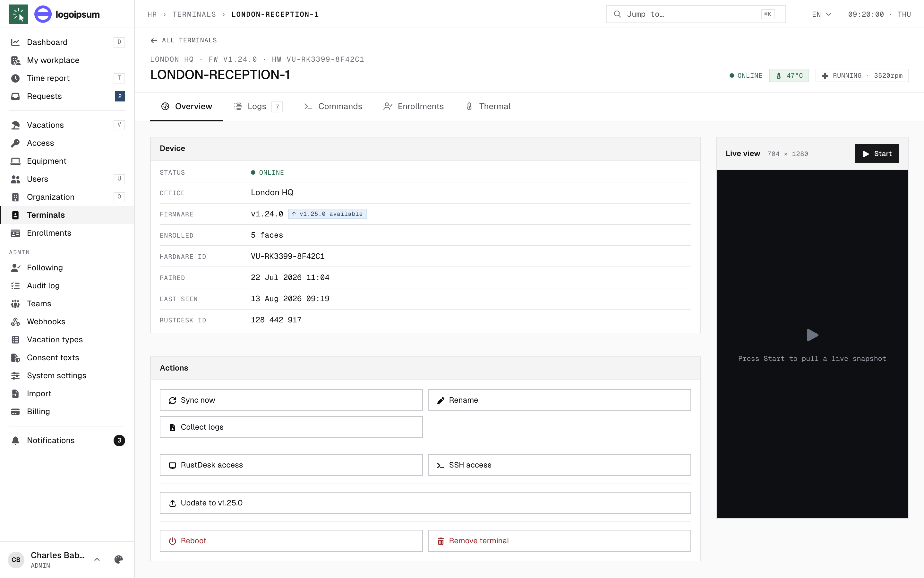Viewport: 924px width, 578px height.
Task: Open Dashboard in the sidebar
Action: click(67, 42)
